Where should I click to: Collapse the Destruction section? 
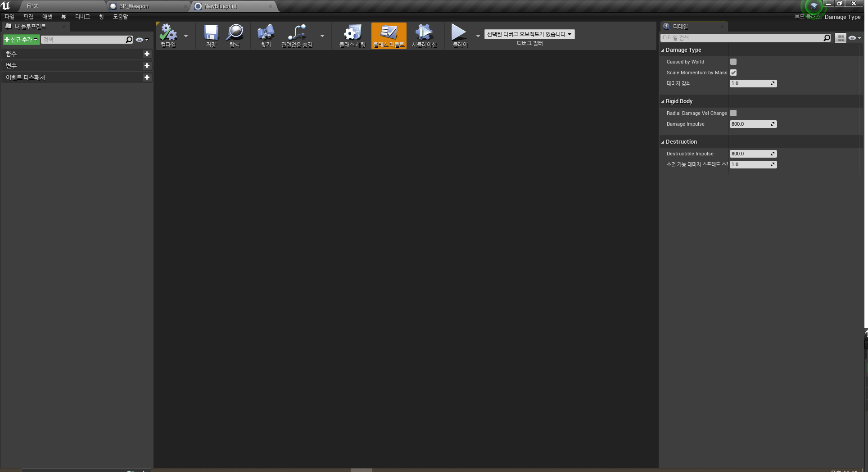click(x=663, y=142)
